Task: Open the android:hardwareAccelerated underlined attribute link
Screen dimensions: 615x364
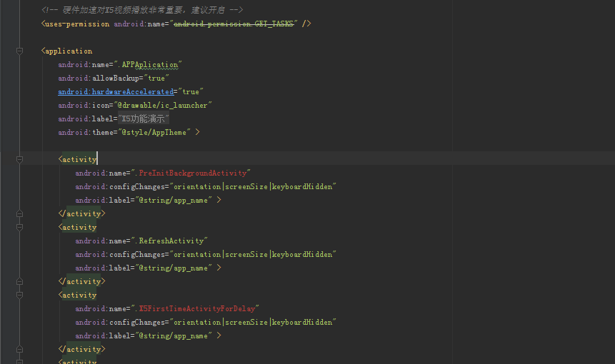Action: click(116, 91)
